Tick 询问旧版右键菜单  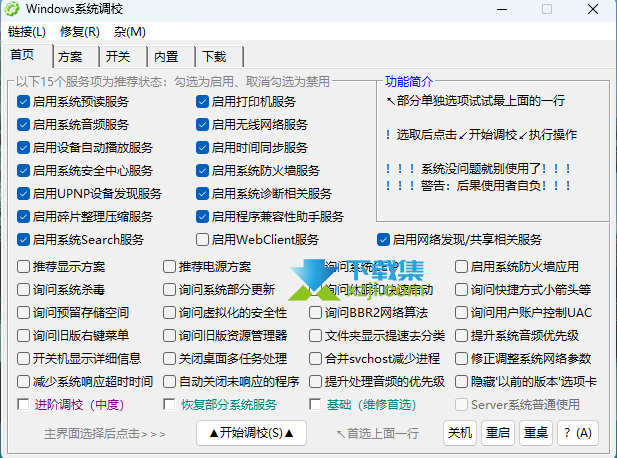tap(23, 336)
